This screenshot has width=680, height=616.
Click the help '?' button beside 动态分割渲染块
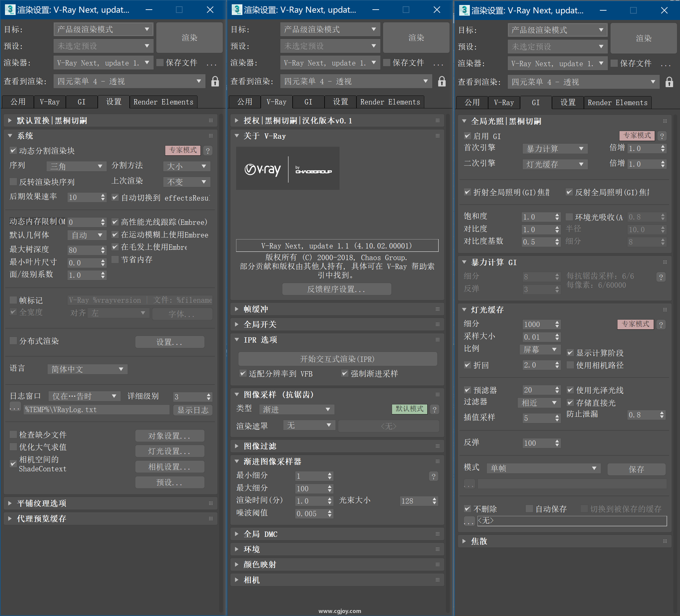208,150
